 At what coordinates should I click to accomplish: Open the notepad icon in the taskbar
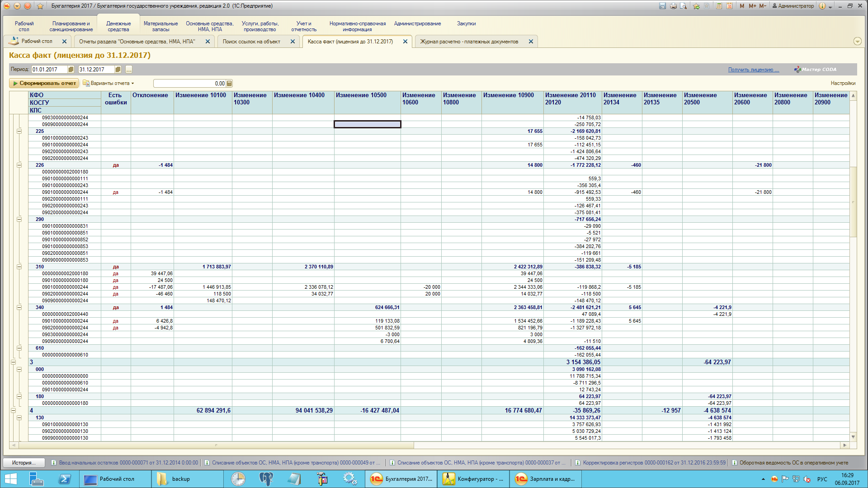pos(294,479)
